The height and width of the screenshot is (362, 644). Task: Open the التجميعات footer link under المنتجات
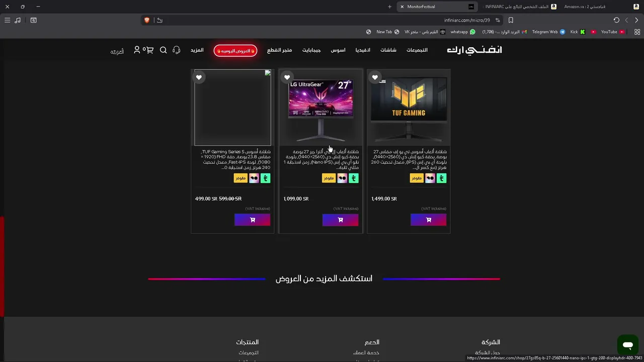[x=249, y=353]
